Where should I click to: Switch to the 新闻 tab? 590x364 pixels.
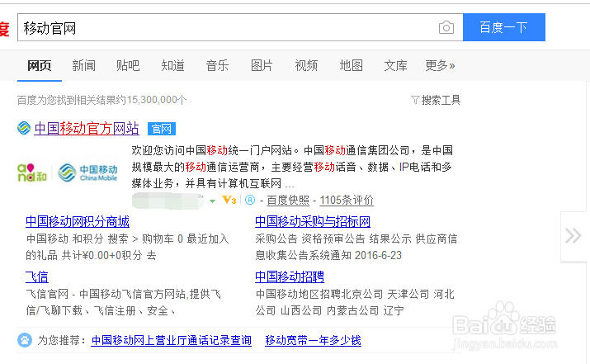tap(83, 66)
